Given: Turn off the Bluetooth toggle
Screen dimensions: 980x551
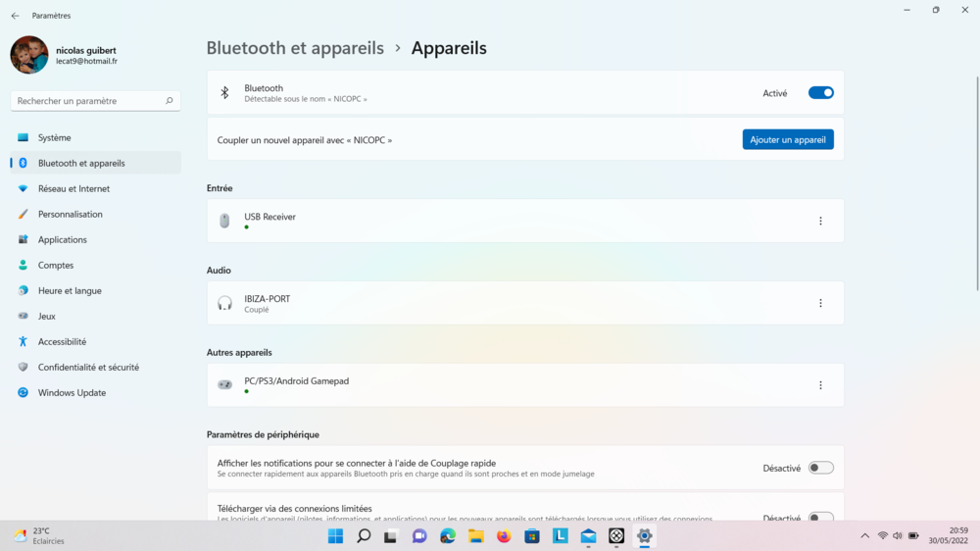Looking at the screenshot, I should click(x=820, y=93).
